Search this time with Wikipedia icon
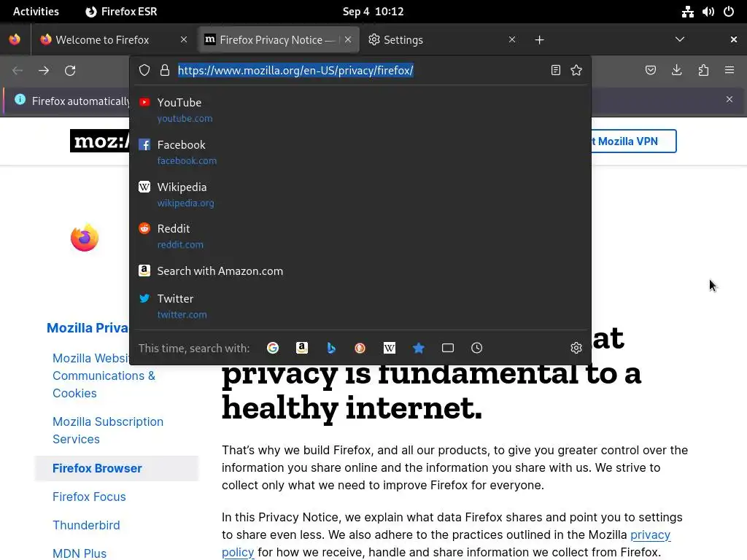747x560 pixels. [x=390, y=348]
